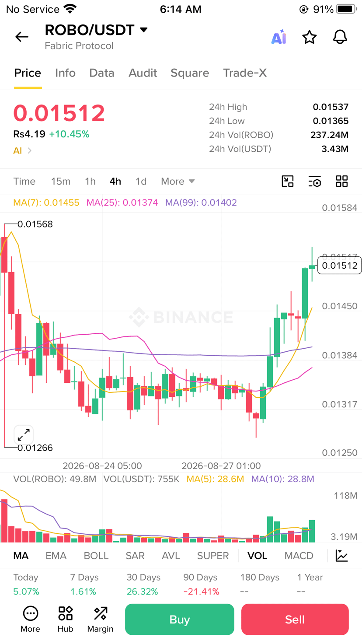Tap the +10.45% change value

(69, 134)
